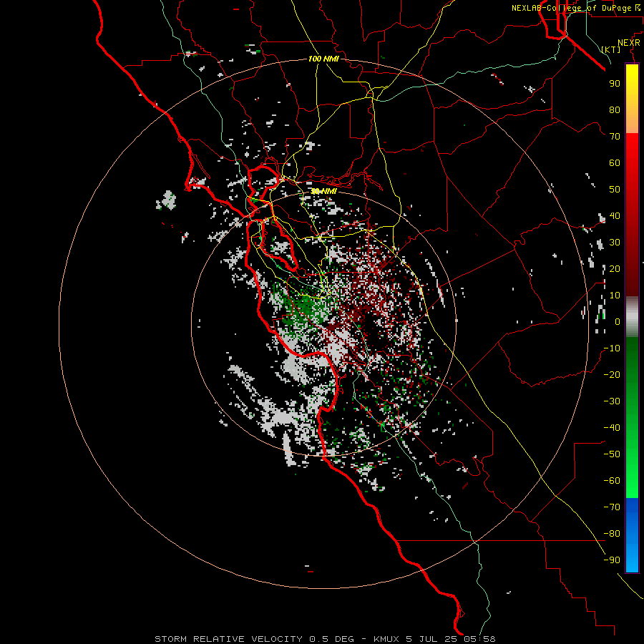Select the -30 value on velocity scale
This screenshot has width=644, height=644.
coord(612,401)
